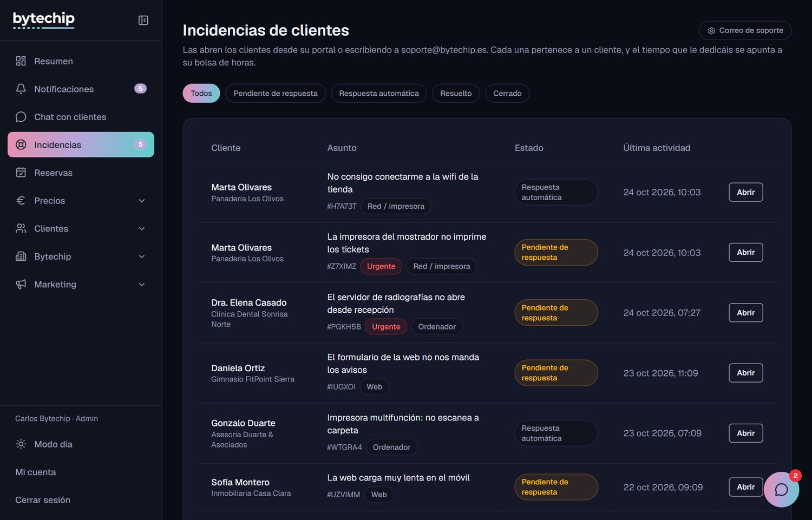The image size is (812, 520).
Task: Click the Urgente tag on ticket #Z7XIMZ
Action: [381, 266]
